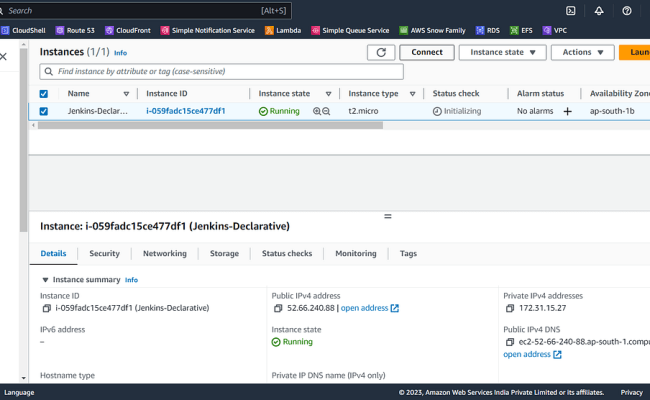Open the help question mark icon
This screenshot has width=650, height=400.
[627, 11]
